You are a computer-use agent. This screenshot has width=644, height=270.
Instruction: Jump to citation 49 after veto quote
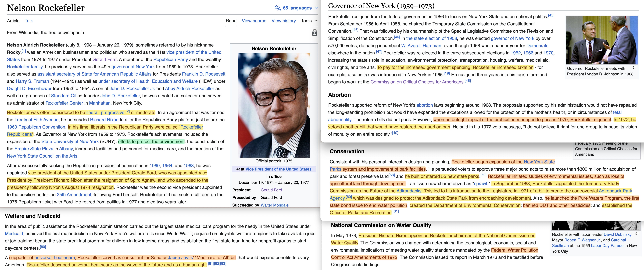click(x=395, y=133)
